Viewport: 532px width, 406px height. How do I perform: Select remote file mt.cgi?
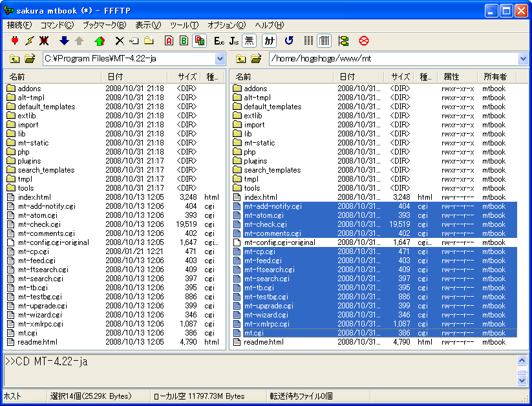click(x=254, y=333)
